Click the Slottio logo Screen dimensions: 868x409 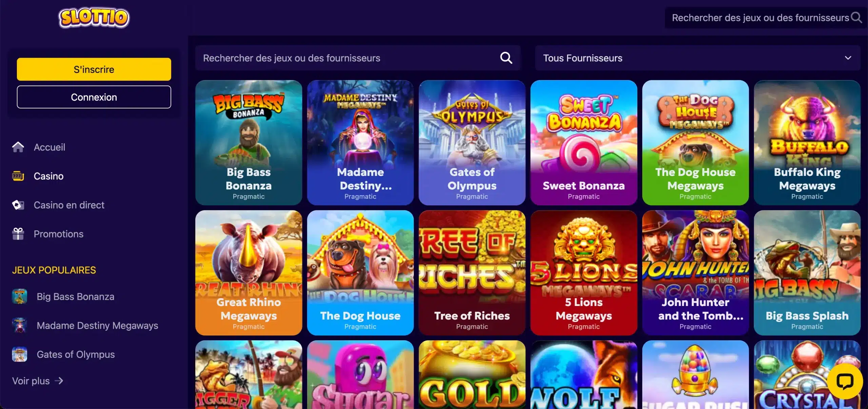coord(94,18)
